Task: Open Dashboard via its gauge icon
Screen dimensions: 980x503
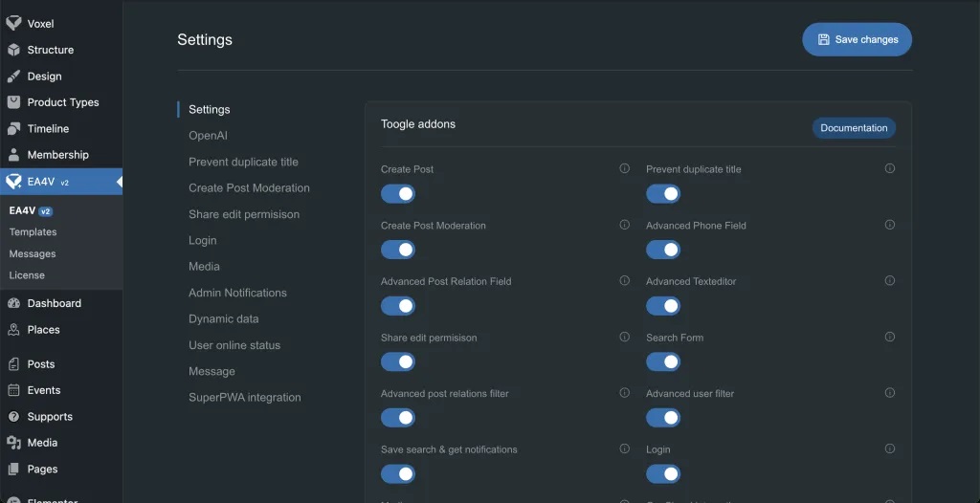Action: tap(13, 303)
